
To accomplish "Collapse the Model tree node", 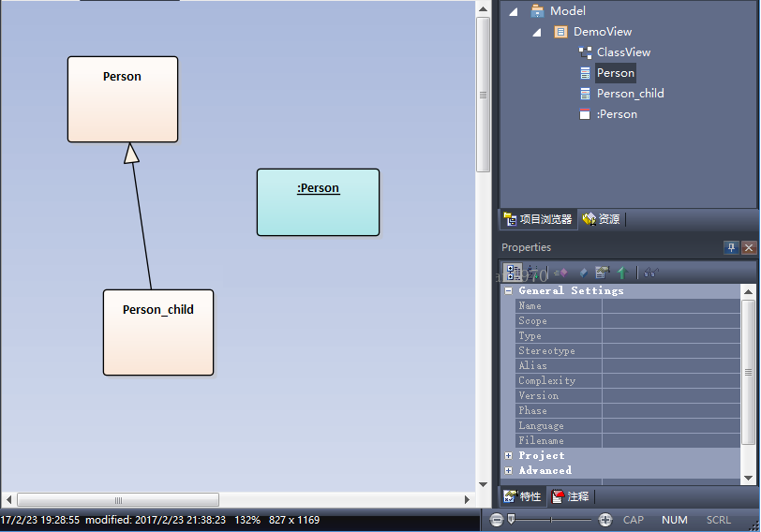I will click(514, 11).
